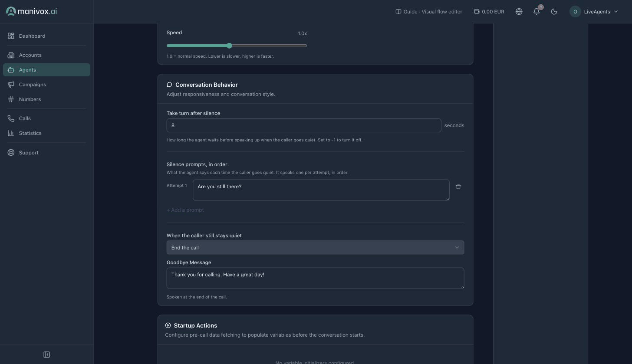
Task: Go to Dashboard page
Action: click(46, 36)
